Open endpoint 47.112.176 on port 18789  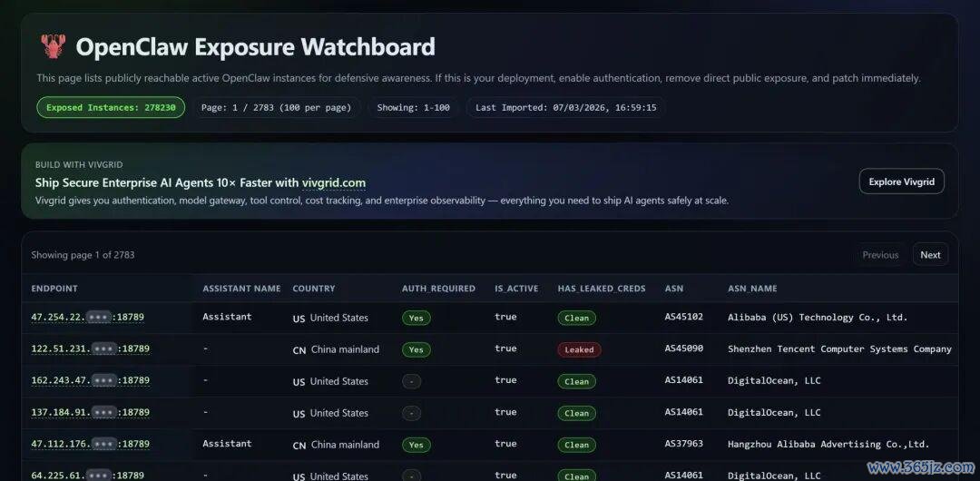click(x=90, y=444)
